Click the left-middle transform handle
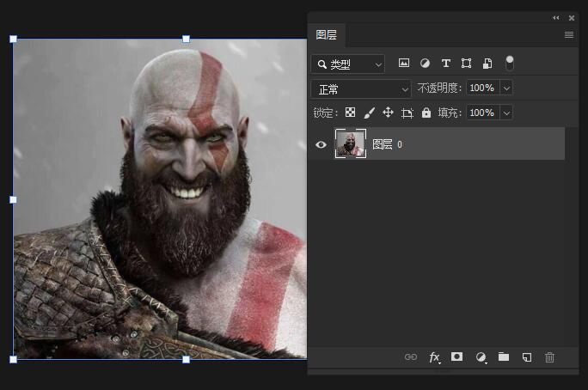 (13, 199)
